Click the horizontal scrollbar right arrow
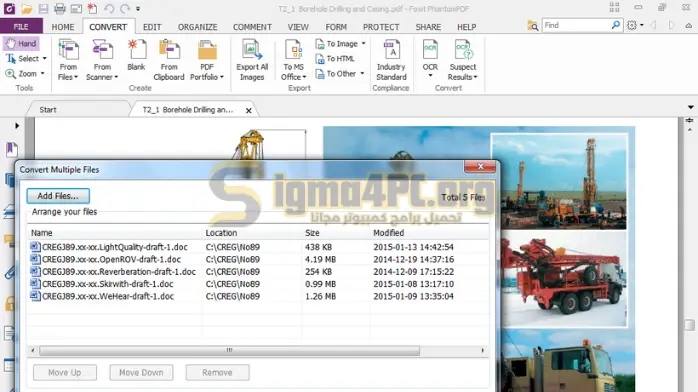Viewport: 698px width, 392px height. click(x=483, y=351)
